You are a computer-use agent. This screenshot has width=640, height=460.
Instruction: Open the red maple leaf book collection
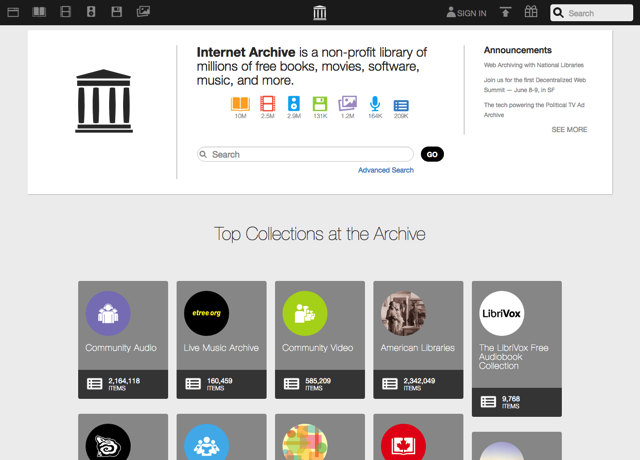click(403, 442)
